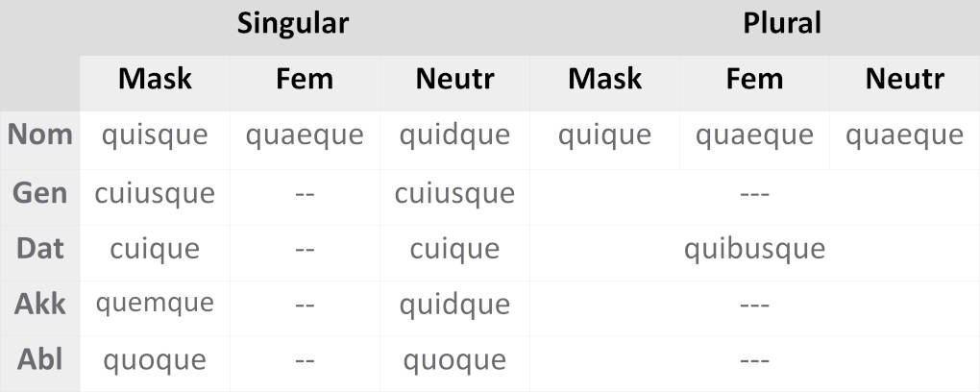Select the masculine ablative quoque cell

tap(155, 360)
